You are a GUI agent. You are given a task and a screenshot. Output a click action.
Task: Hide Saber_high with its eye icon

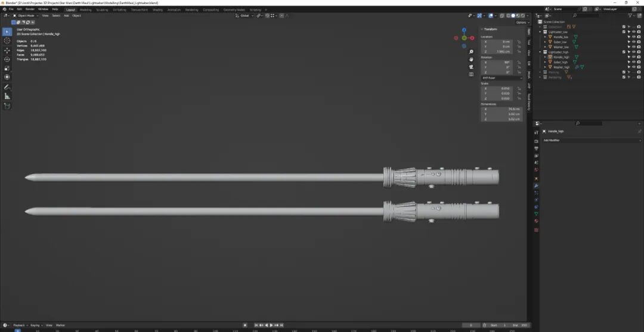tap(634, 62)
